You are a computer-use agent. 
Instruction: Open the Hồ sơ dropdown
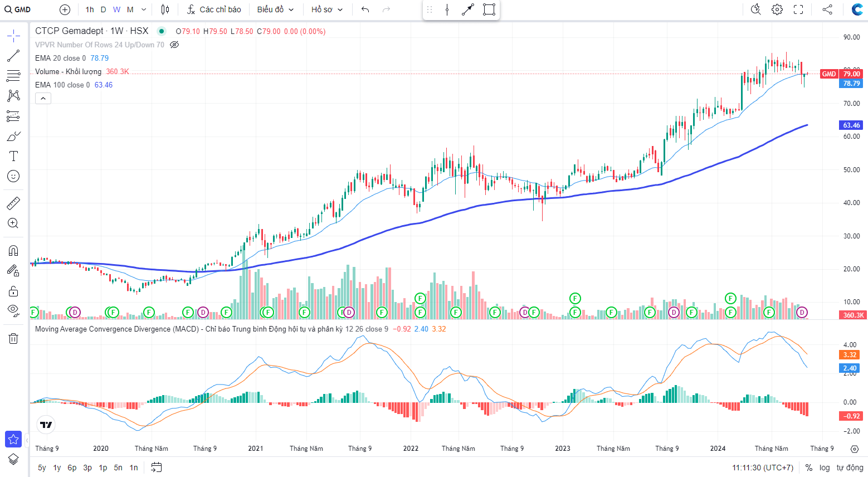(327, 9)
